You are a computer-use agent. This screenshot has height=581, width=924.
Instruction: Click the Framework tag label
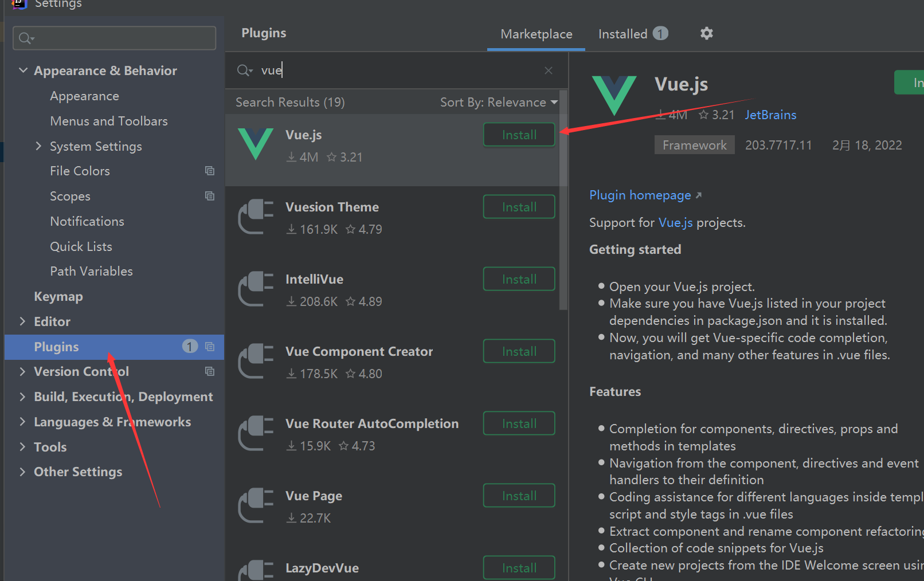[695, 145]
